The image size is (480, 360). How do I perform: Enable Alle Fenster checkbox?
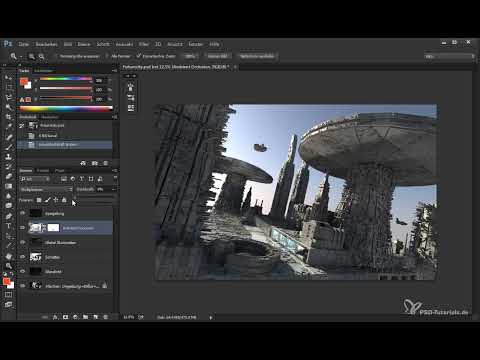107,56
